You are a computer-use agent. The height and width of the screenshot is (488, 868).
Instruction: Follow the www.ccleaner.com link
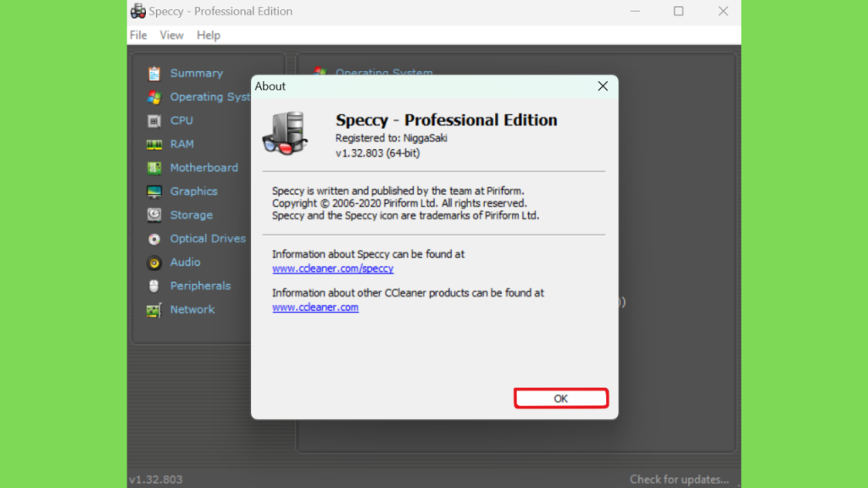pyautogui.click(x=315, y=307)
